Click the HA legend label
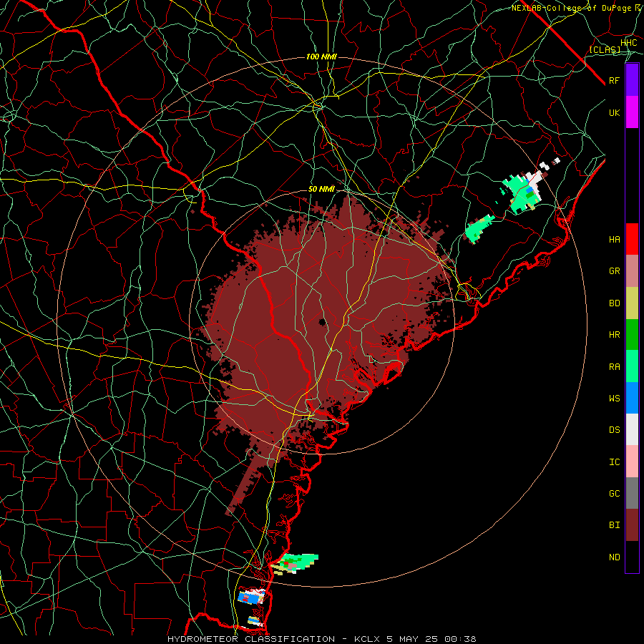The width and height of the screenshot is (644, 644). coord(615,239)
